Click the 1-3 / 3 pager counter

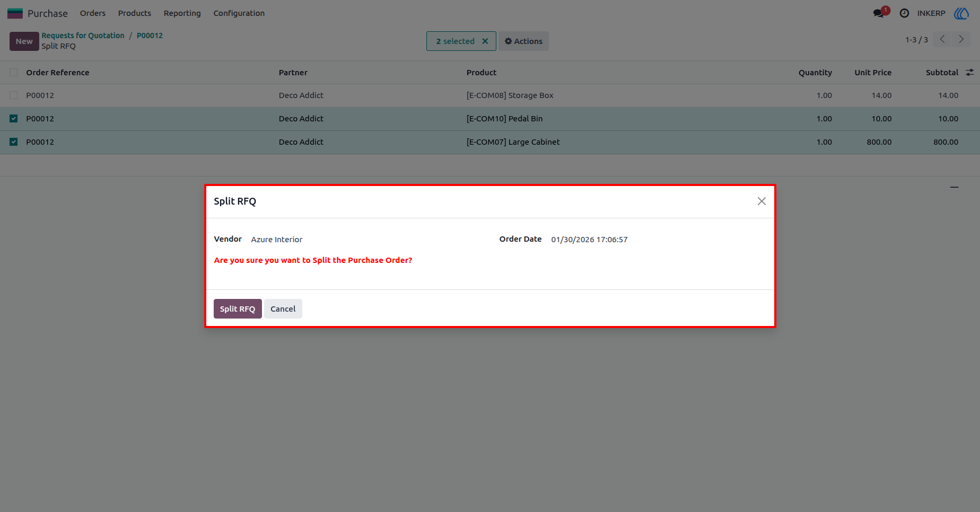916,40
